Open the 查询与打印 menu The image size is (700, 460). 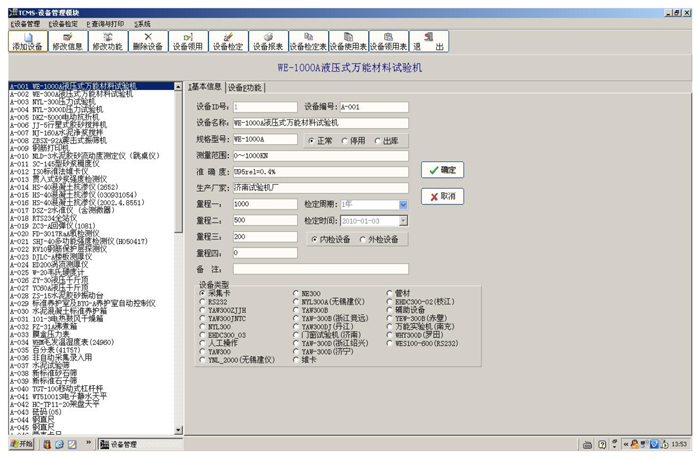point(106,23)
